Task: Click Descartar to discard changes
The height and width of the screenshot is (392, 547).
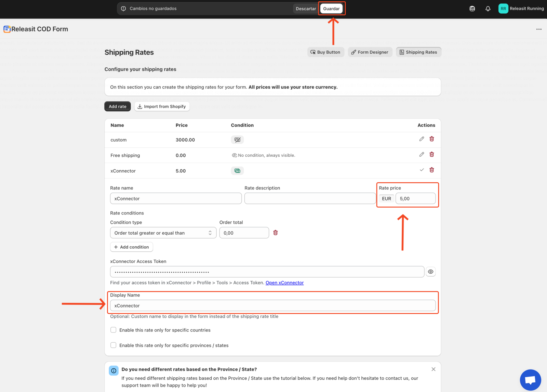Action: (306, 9)
